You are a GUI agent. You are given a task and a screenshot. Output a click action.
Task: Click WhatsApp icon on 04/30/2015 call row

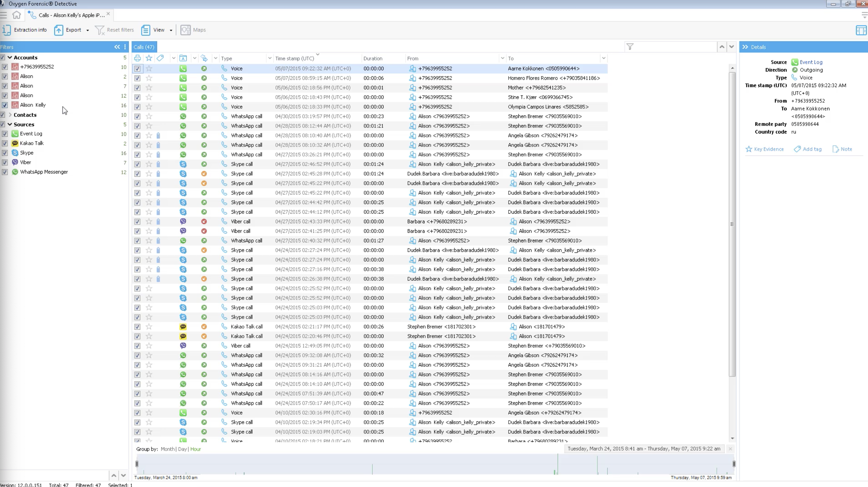click(x=183, y=117)
